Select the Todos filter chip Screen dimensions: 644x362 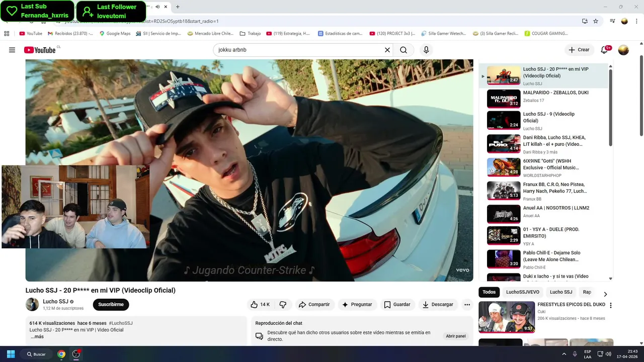[489, 292]
